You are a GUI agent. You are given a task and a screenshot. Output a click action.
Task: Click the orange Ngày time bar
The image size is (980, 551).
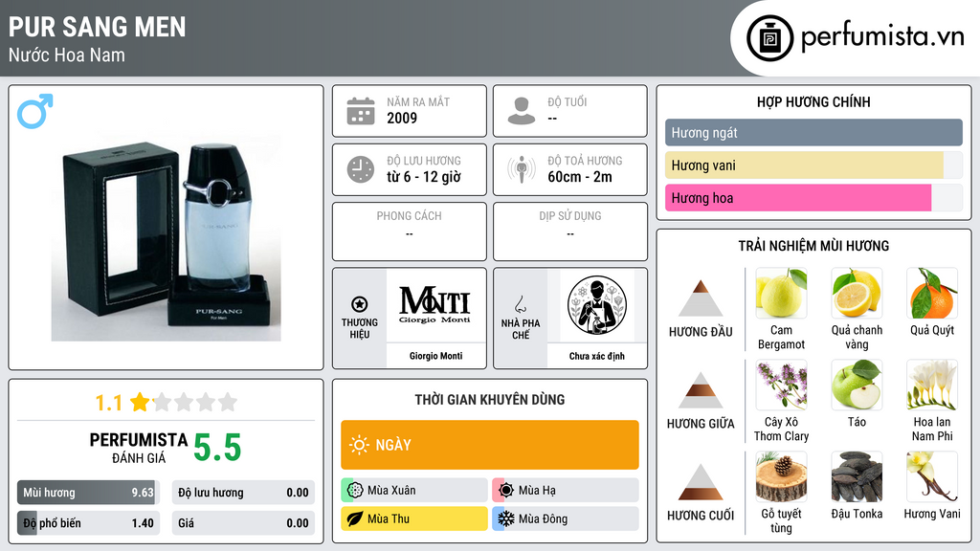[x=490, y=445]
